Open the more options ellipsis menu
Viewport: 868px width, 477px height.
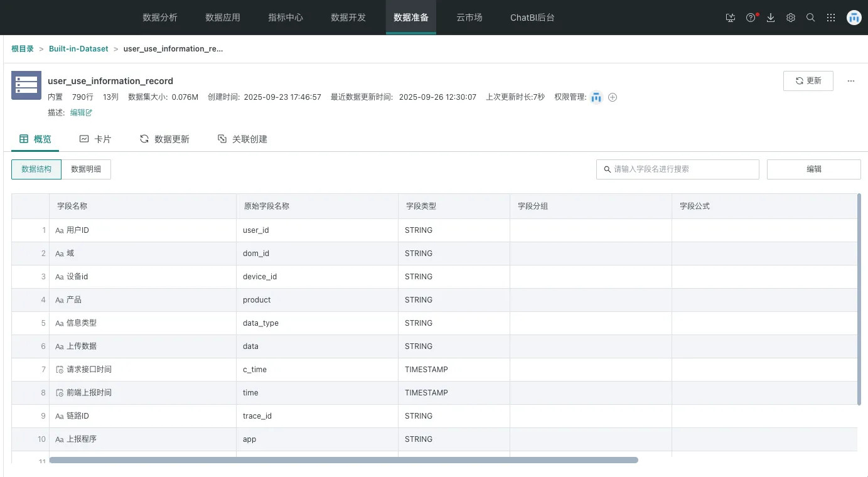click(x=851, y=81)
